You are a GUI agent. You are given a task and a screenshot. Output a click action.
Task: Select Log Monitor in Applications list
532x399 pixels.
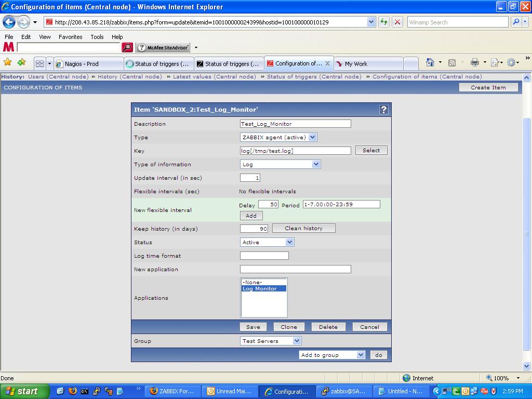pyautogui.click(x=264, y=288)
